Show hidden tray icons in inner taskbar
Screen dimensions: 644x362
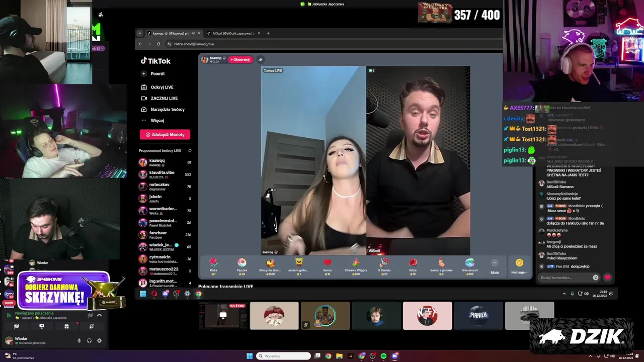coord(564,294)
